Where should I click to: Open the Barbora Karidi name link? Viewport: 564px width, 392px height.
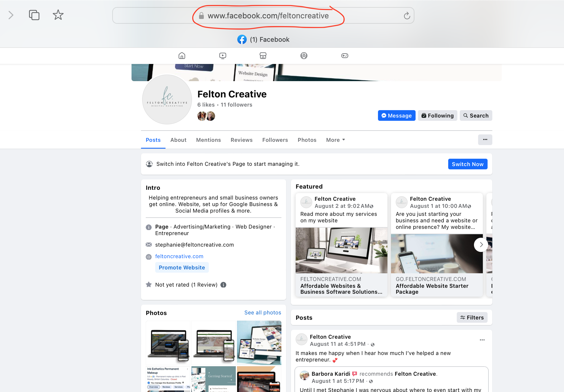pyautogui.click(x=331, y=374)
